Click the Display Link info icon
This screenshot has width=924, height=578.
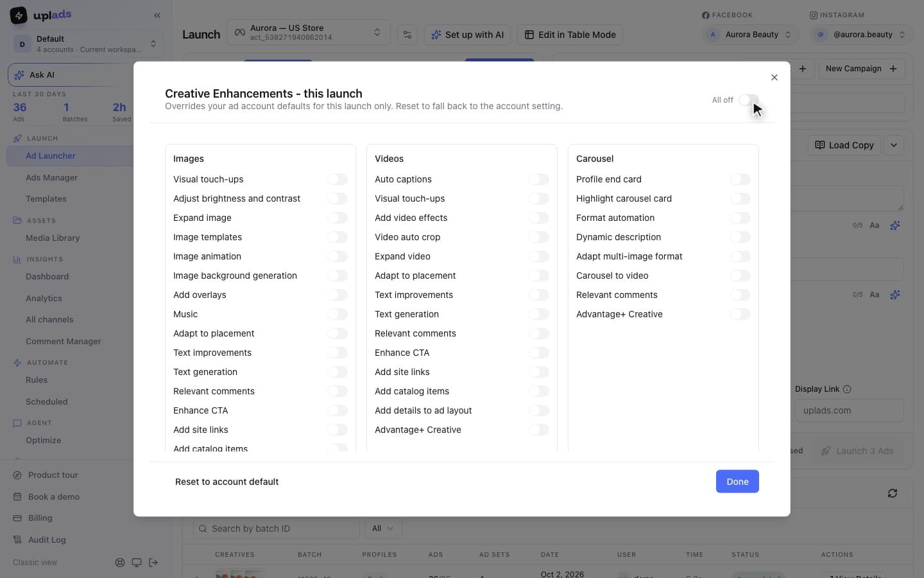847,389
